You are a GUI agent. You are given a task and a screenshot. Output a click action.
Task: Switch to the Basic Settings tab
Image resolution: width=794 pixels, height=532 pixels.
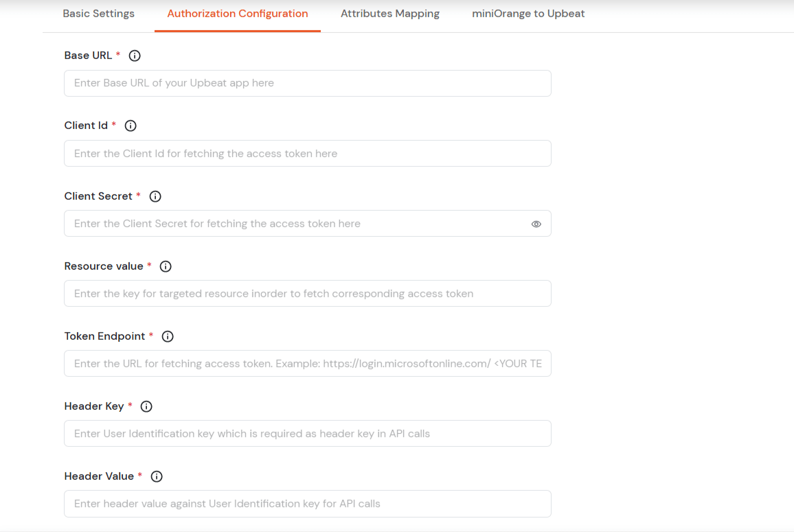(99, 14)
